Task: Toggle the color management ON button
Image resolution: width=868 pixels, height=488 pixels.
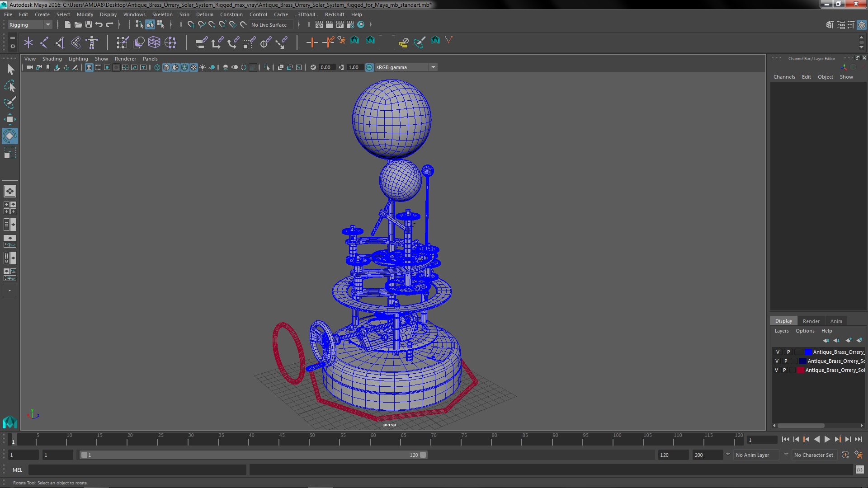Action: [x=369, y=67]
